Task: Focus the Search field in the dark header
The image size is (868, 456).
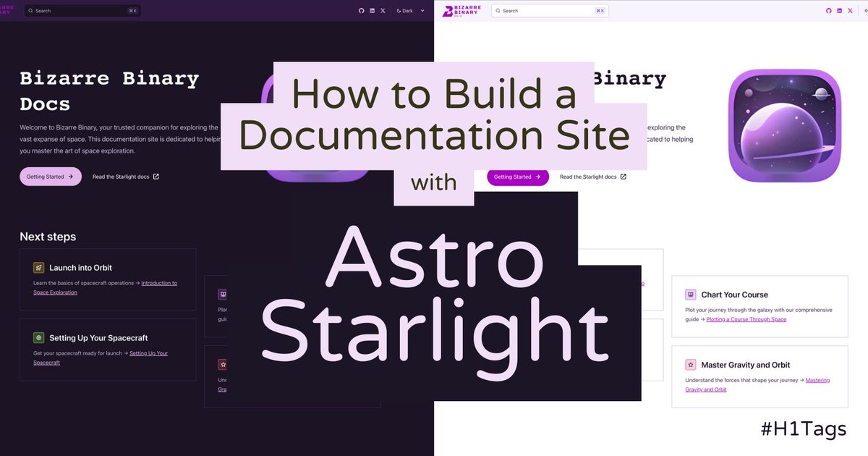Action: point(82,11)
